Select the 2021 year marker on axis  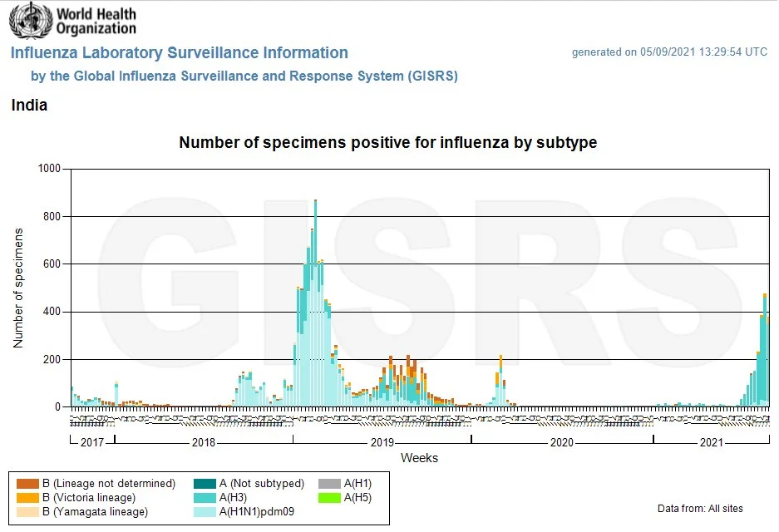tap(711, 442)
